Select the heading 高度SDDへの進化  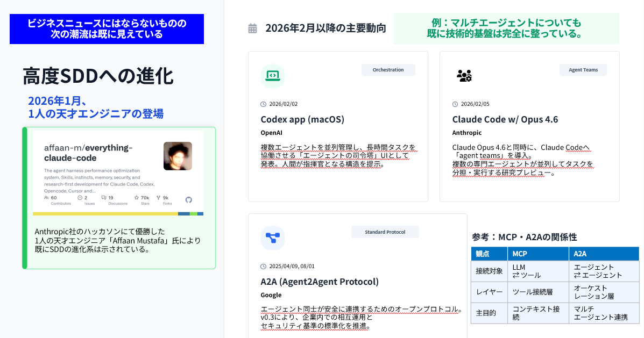point(98,76)
